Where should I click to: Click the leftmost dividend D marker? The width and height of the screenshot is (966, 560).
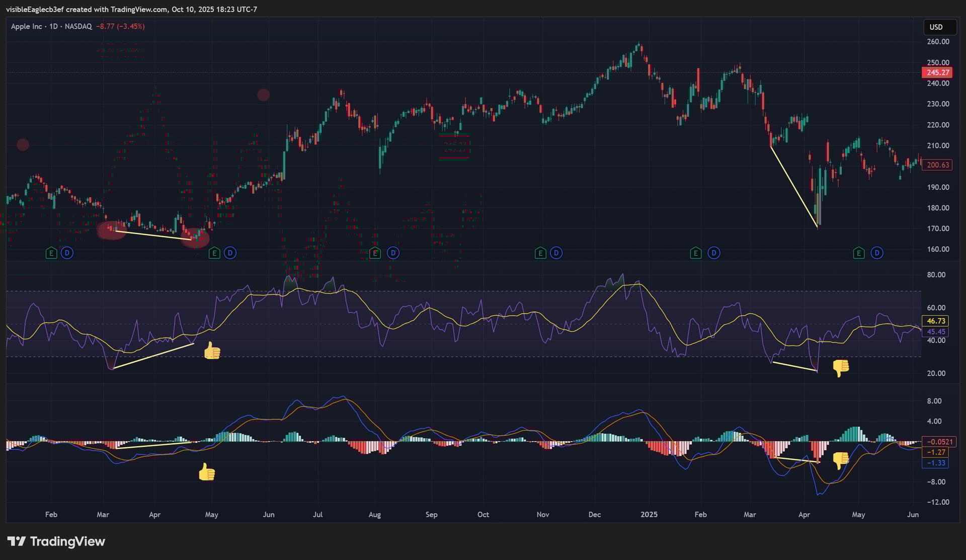coord(67,253)
